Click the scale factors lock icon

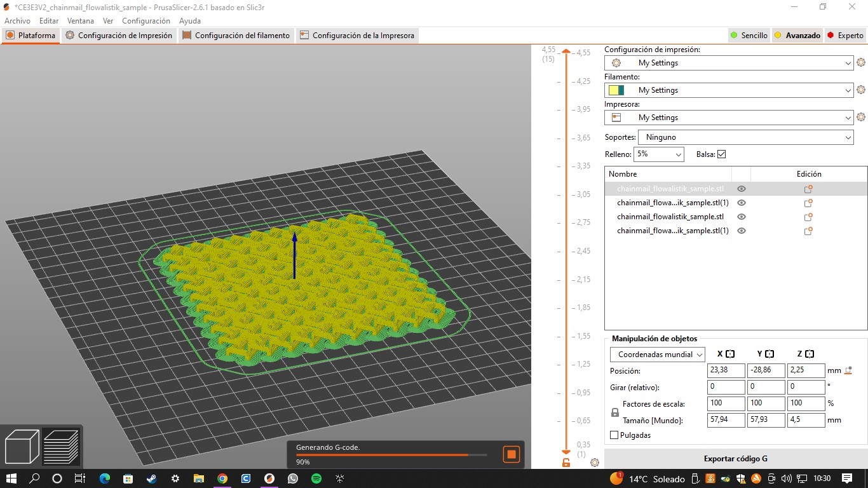614,412
